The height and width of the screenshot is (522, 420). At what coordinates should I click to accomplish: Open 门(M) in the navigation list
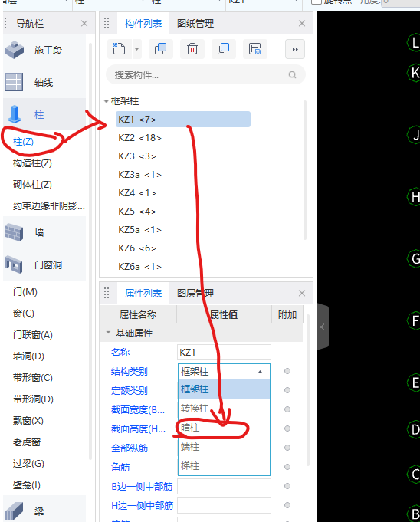[25, 292]
